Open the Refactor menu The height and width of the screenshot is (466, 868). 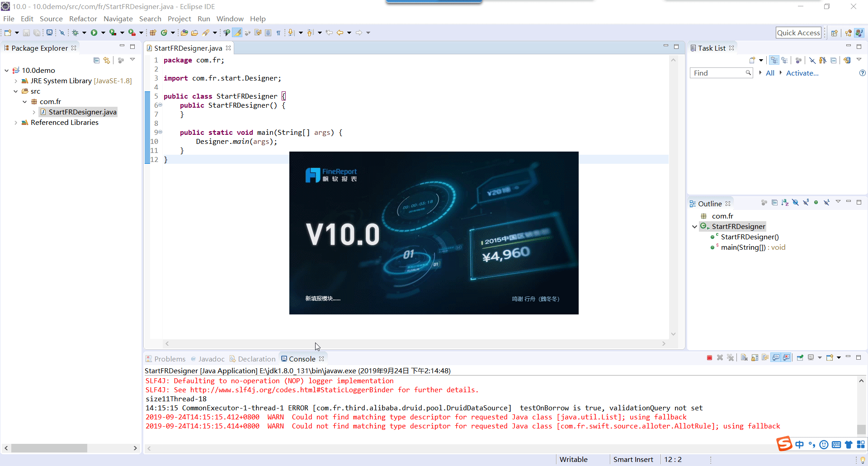click(83, 19)
